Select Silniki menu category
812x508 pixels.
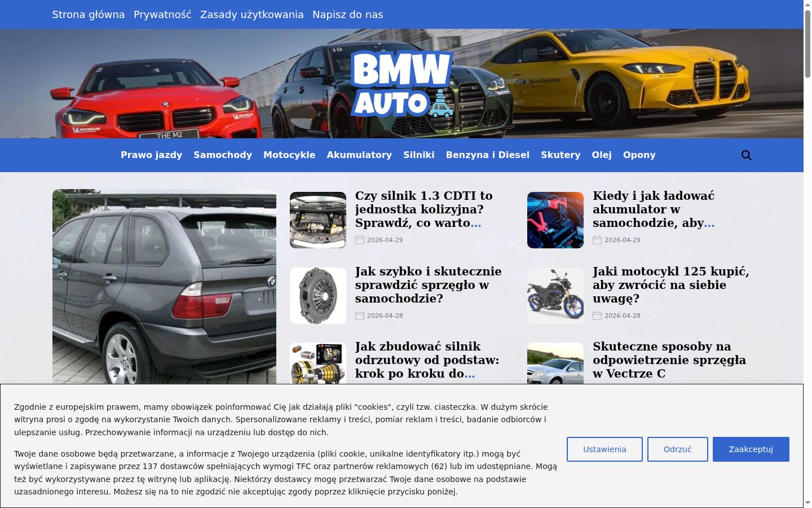point(419,155)
